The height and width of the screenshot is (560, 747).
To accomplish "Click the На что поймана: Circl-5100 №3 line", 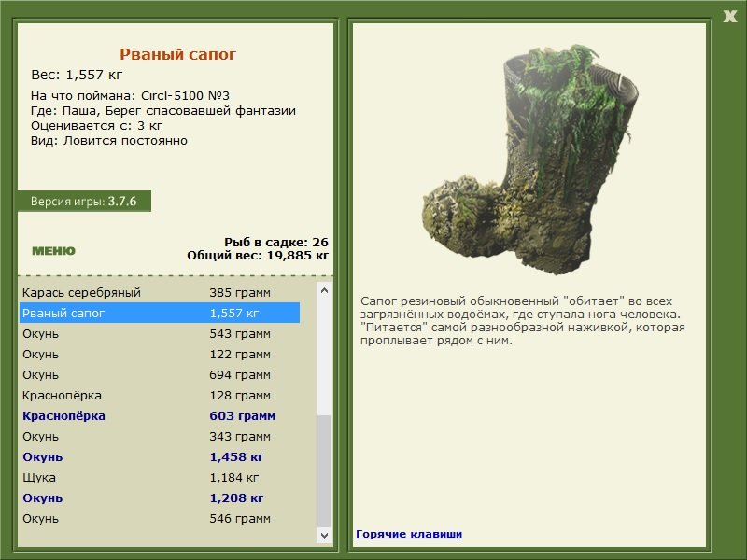I will [130, 95].
